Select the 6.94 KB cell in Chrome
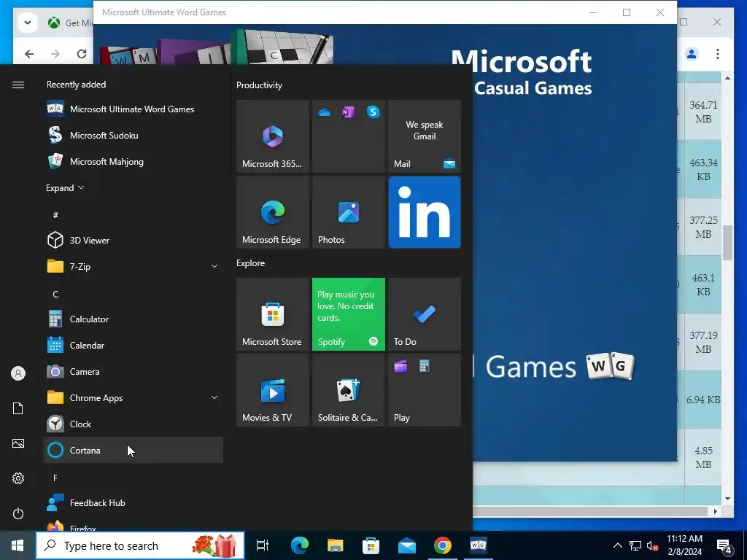Screen dimensions: 747x560 (703, 400)
